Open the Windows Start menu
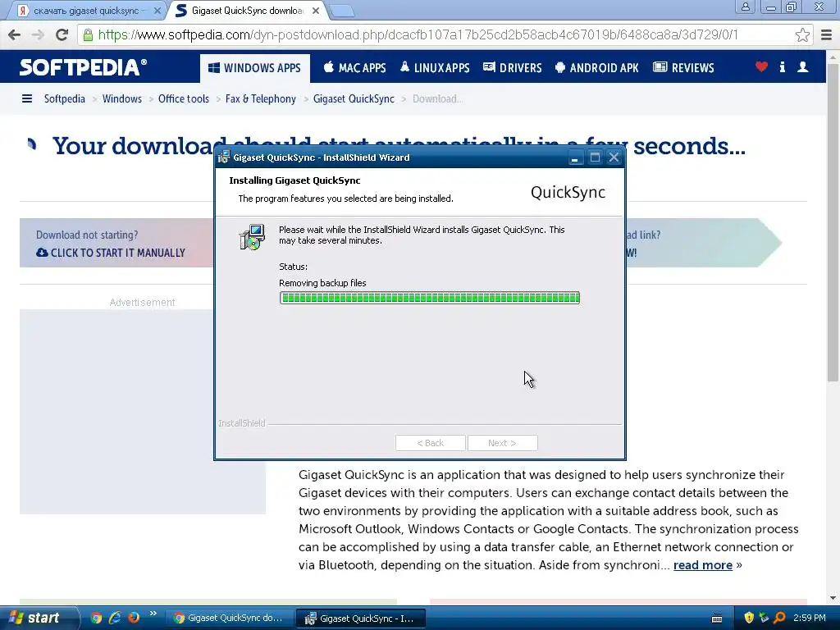 [38, 618]
